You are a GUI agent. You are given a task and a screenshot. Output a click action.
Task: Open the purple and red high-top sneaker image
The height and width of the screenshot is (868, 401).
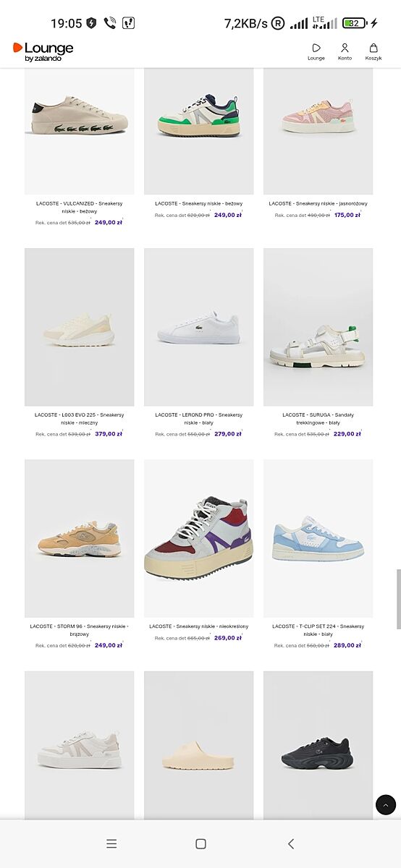click(x=199, y=538)
